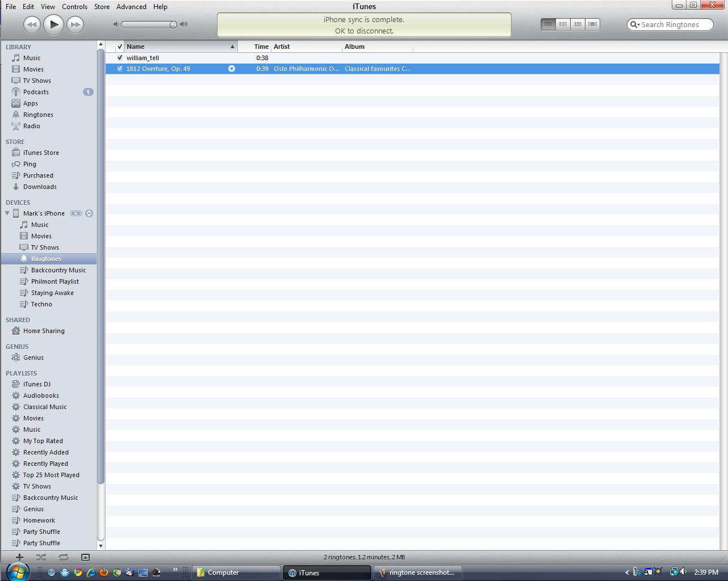Open the File menu
This screenshot has height=581, width=728.
[11, 7]
